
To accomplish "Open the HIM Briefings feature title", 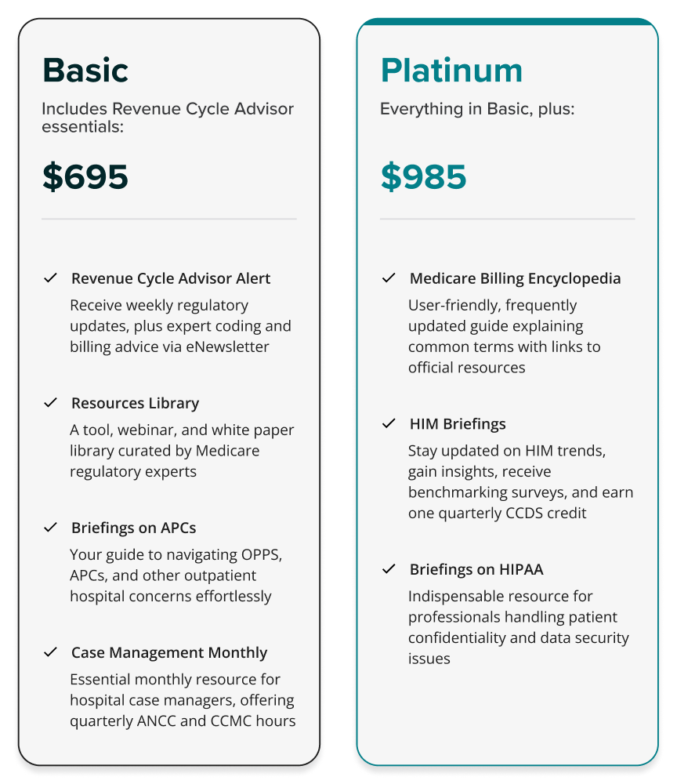I will coord(458,424).
